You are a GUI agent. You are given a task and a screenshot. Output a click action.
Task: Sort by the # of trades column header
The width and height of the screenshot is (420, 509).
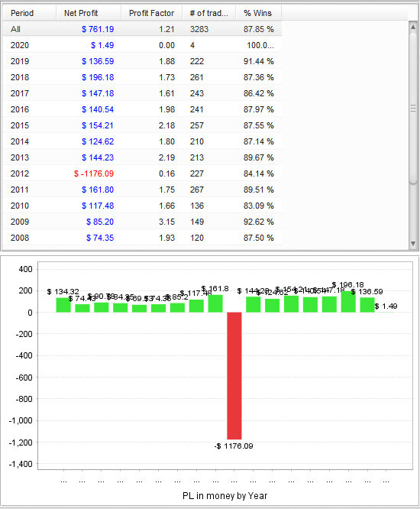(209, 13)
